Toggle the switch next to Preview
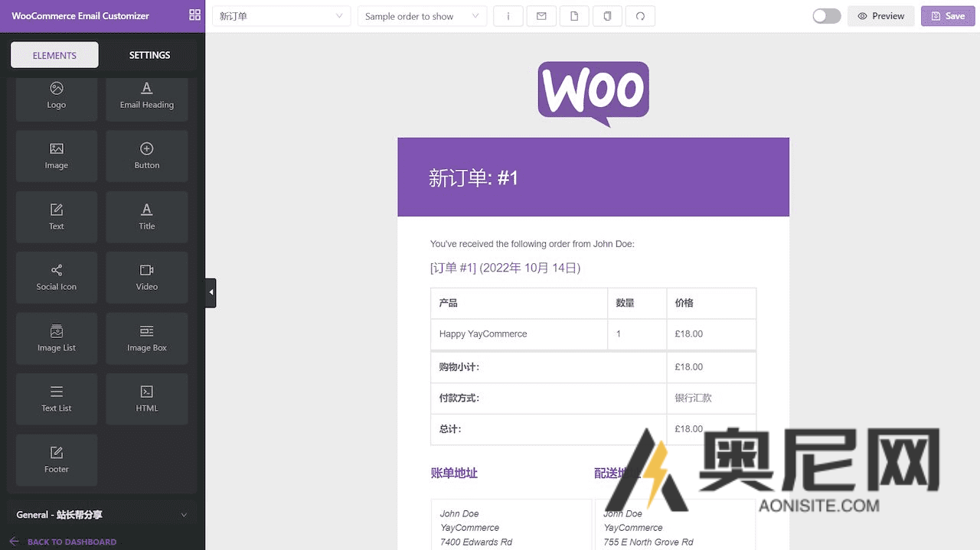 pyautogui.click(x=826, y=16)
